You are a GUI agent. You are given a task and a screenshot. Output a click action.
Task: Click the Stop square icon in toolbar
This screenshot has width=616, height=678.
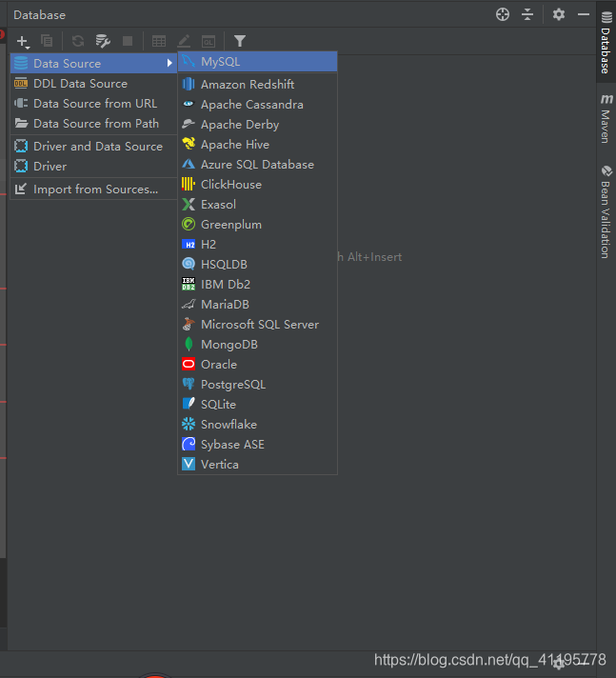(x=128, y=41)
